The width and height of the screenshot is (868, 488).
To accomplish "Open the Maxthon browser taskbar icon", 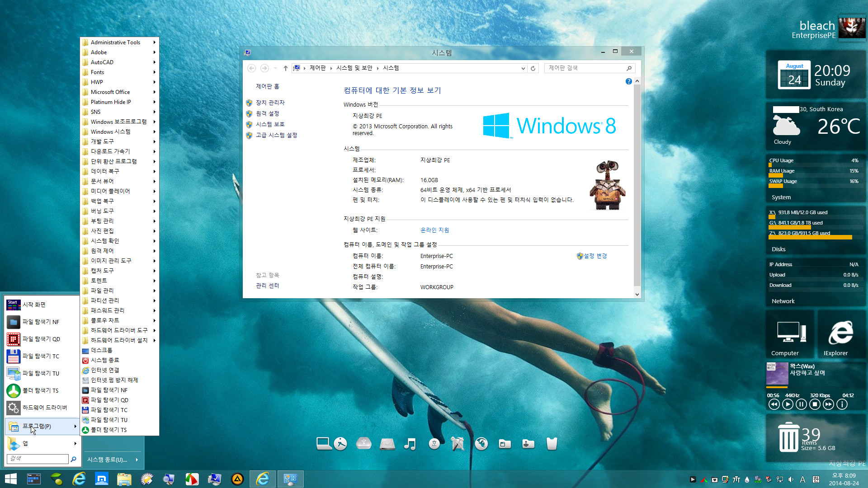I will pos(102,479).
